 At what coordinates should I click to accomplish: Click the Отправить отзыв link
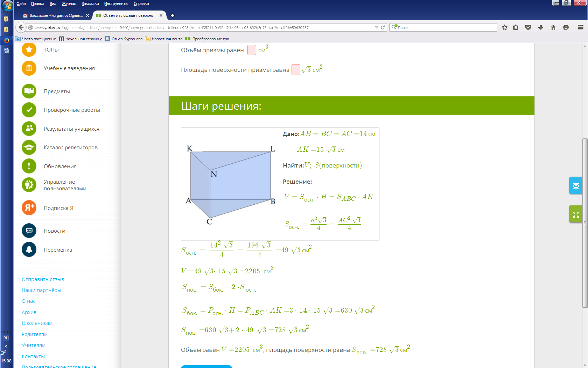43,279
